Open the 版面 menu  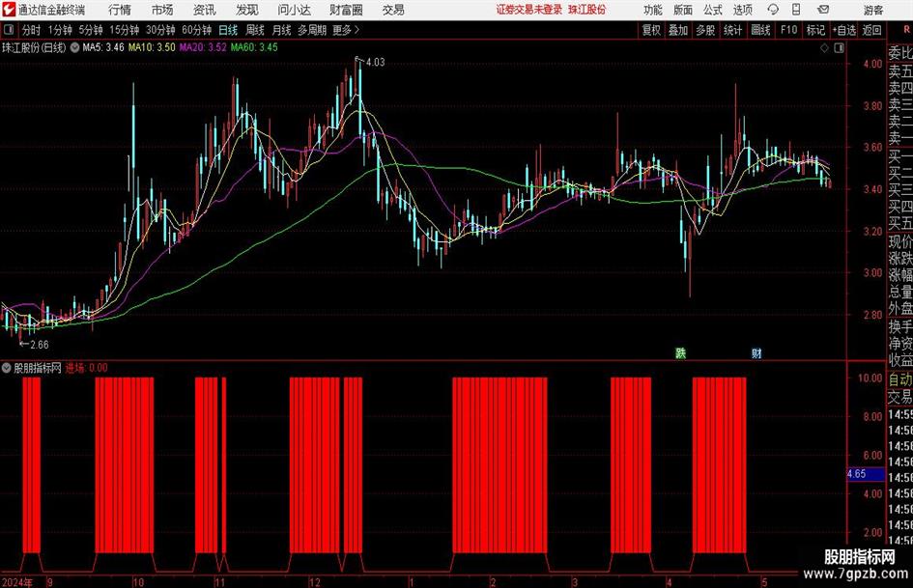click(x=683, y=10)
